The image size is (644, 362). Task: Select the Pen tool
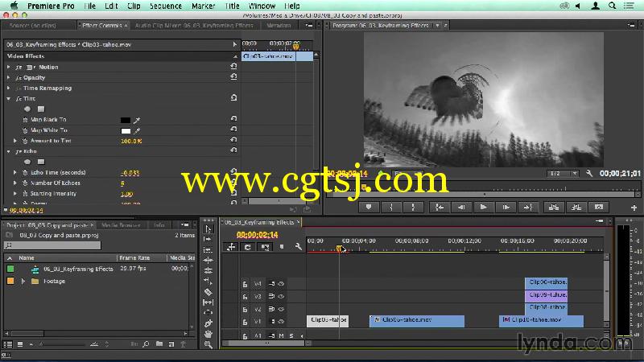tap(208, 323)
